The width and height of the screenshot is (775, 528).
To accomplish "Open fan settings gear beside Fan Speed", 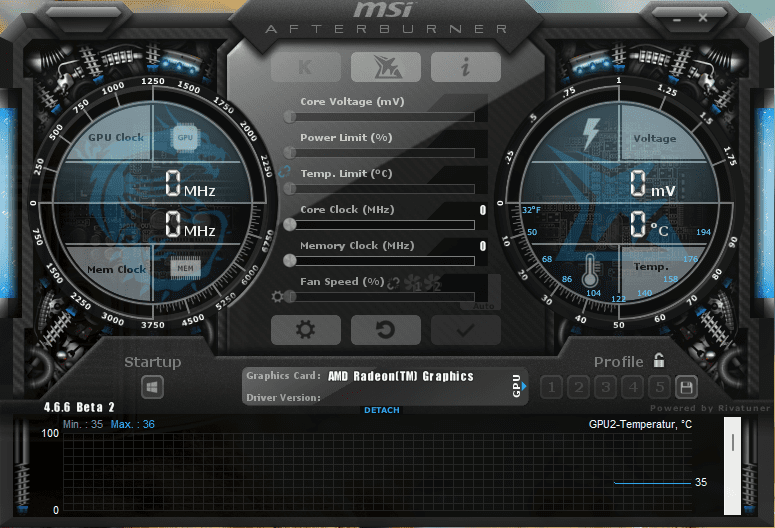I will 277,297.
